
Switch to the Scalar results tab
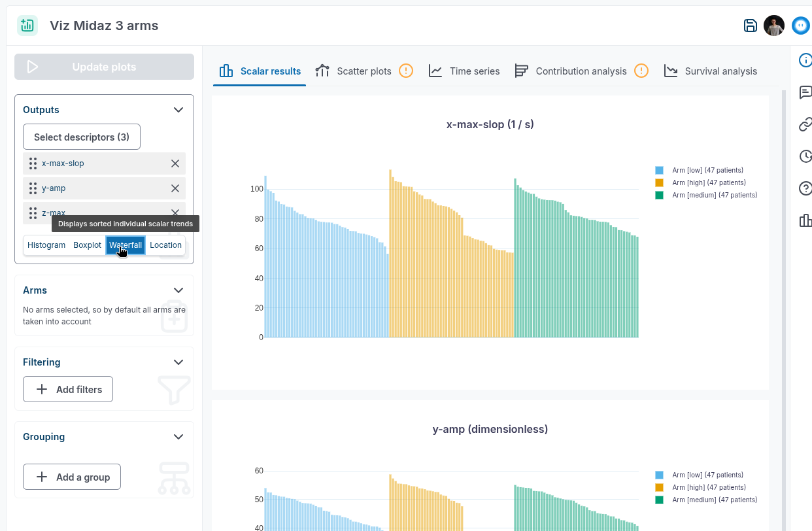(x=260, y=71)
